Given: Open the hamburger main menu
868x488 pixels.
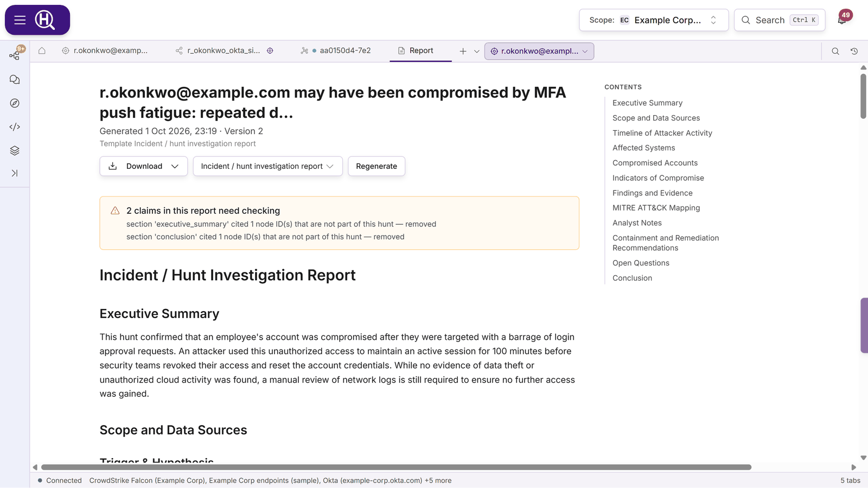Looking at the screenshot, I should point(20,20).
